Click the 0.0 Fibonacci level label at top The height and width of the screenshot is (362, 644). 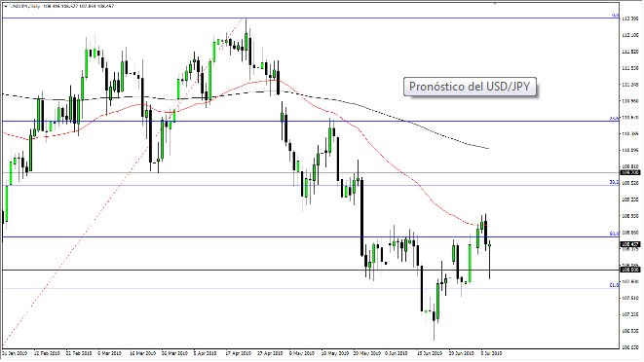click(616, 16)
